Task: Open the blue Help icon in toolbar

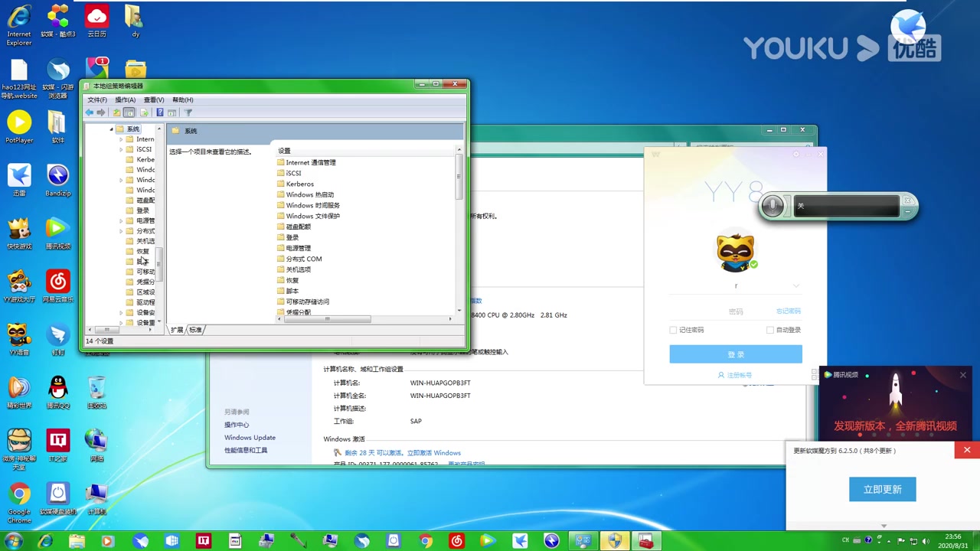Action: (x=159, y=112)
